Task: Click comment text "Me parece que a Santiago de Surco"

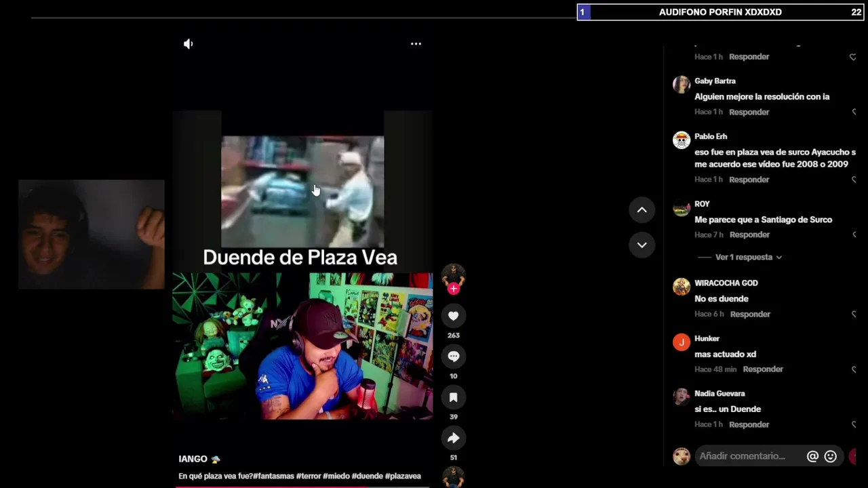Action: [763, 220]
